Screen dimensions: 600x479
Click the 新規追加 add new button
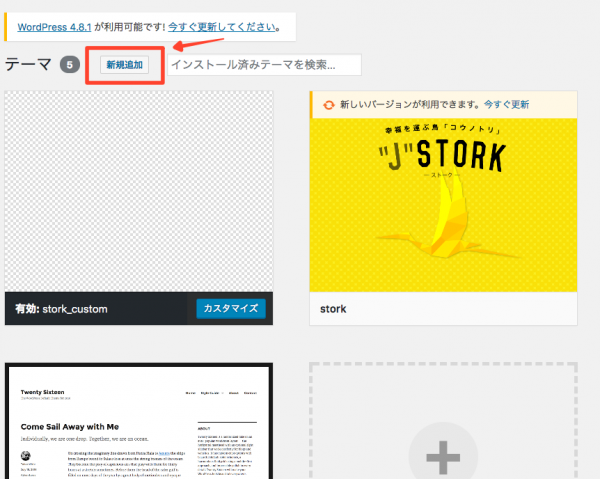124,65
